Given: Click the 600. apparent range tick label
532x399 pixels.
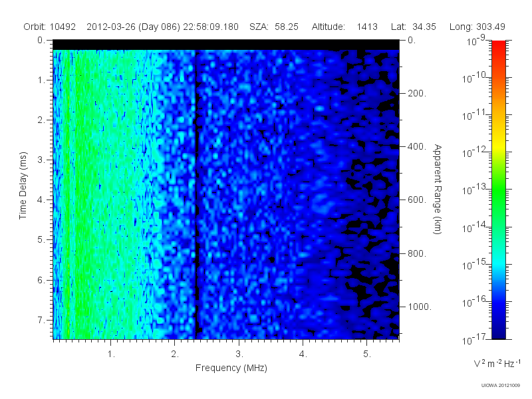Looking at the screenshot, I should tap(417, 200).
